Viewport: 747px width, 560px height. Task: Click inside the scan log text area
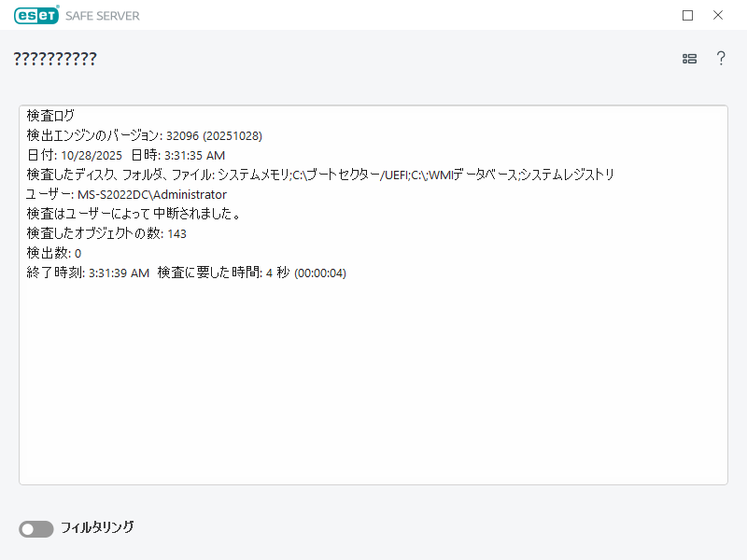pos(373,373)
